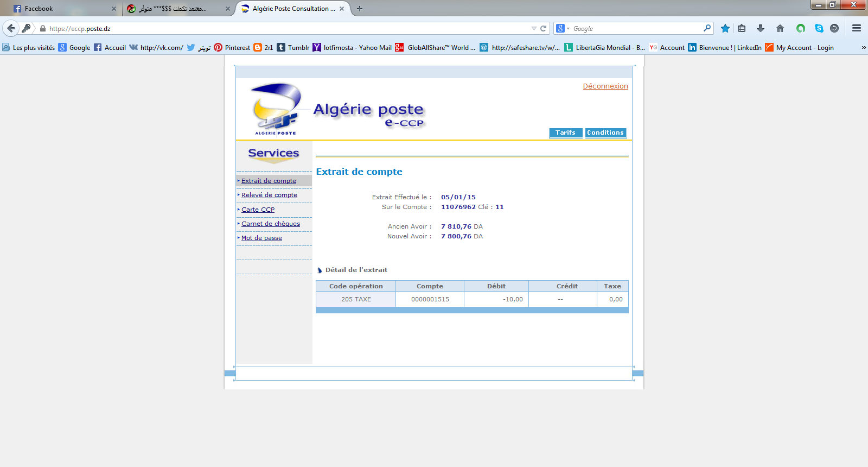
Task: Click the Déconnexion link
Action: [605, 86]
